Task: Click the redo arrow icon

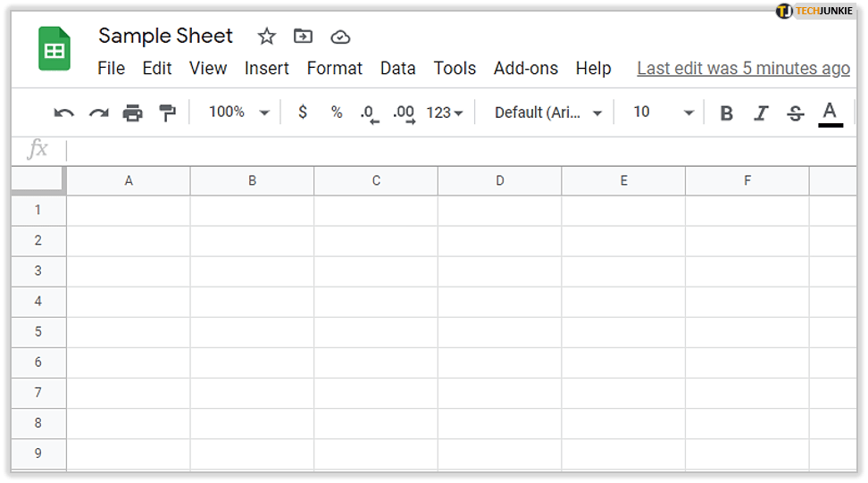Action: click(98, 112)
